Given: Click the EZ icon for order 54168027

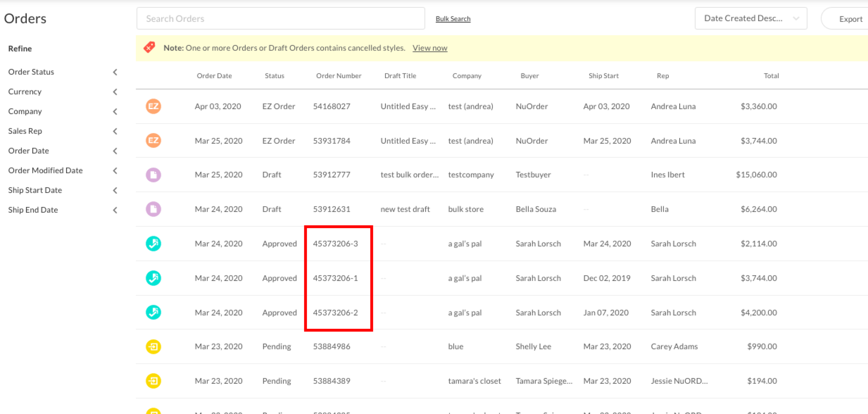Looking at the screenshot, I should [153, 106].
